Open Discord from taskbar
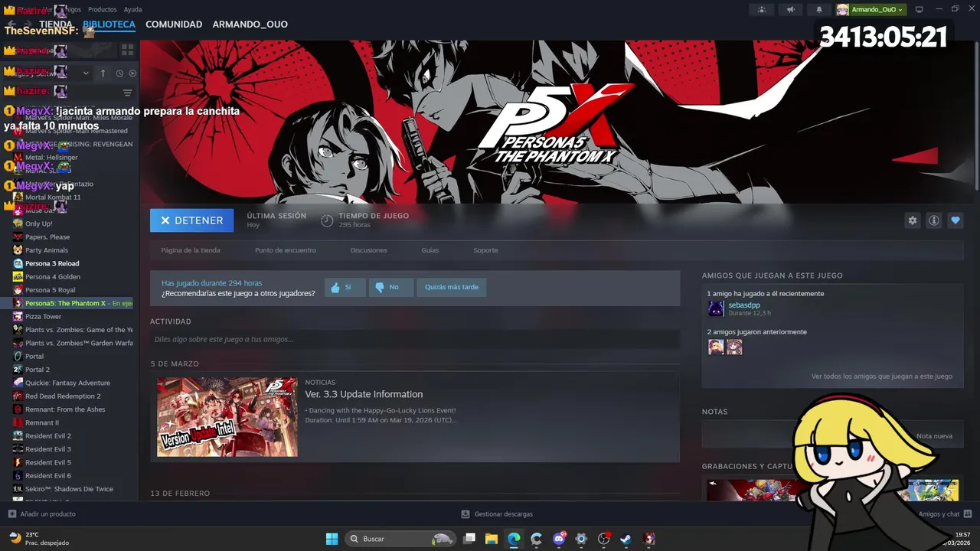Image resolution: width=980 pixels, height=551 pixels. point(559,539)
